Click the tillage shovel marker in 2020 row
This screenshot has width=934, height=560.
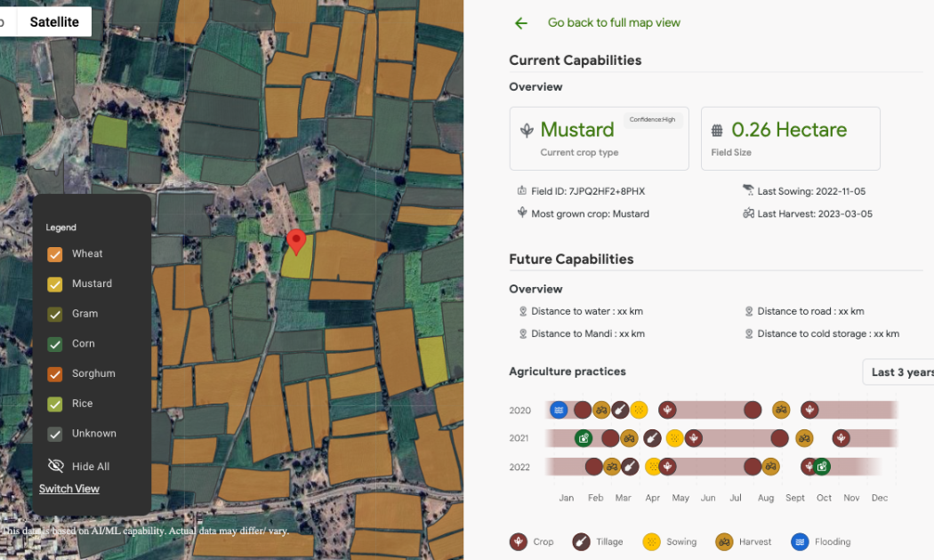point(620,410)
